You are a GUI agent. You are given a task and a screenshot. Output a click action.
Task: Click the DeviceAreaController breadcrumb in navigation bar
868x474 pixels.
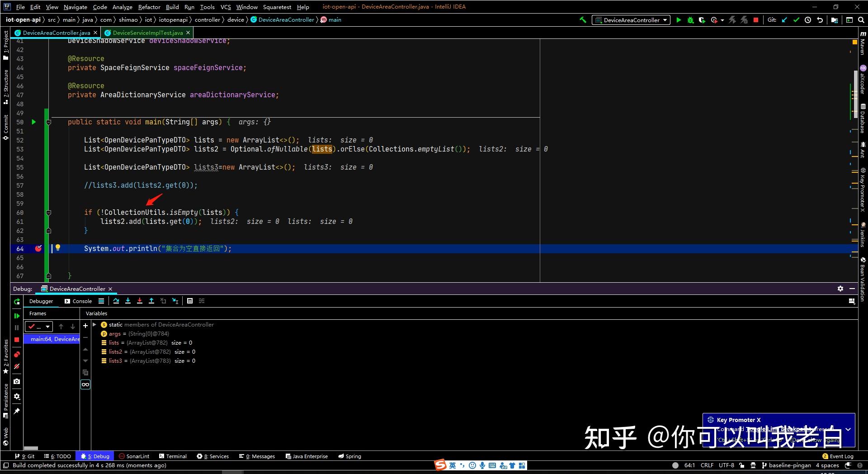[x=283, y=20]
